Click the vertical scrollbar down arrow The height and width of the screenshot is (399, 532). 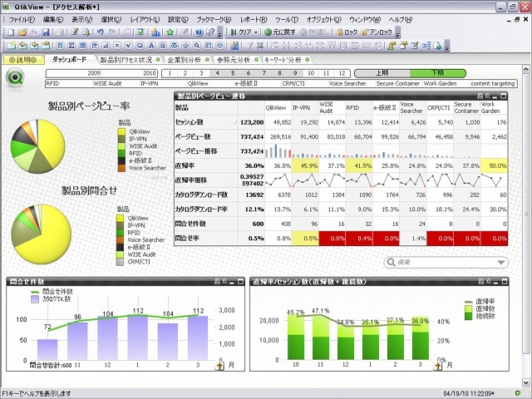pos(526,382)
